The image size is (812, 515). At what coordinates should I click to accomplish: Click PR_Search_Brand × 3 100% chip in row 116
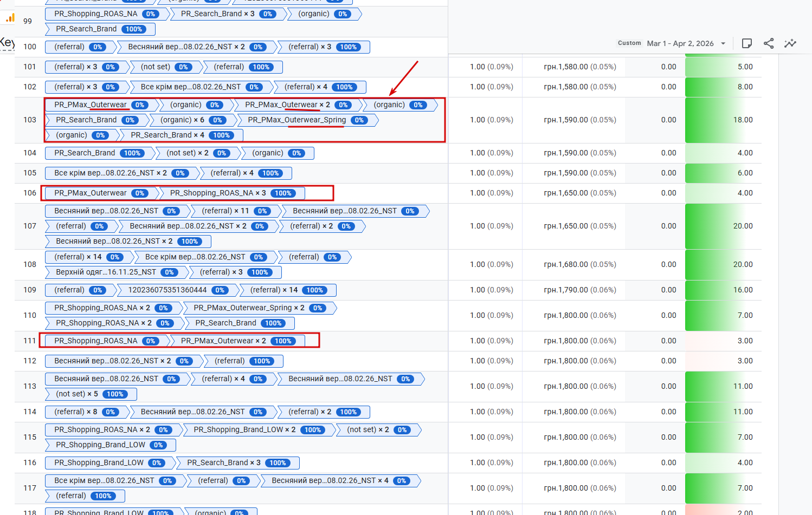(x=238, y=463)
